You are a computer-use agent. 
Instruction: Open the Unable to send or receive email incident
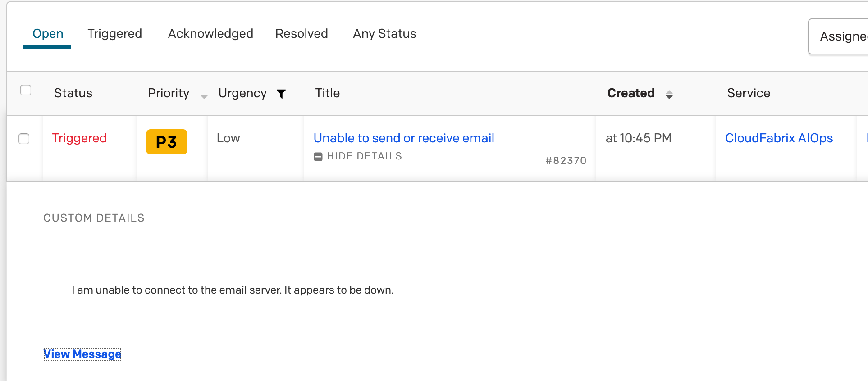click(403, 138)
